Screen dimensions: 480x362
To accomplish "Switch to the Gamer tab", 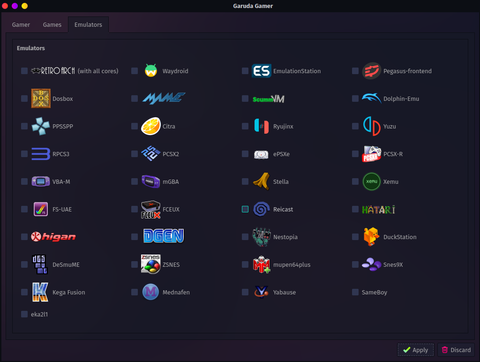I will tap(21, 25).
